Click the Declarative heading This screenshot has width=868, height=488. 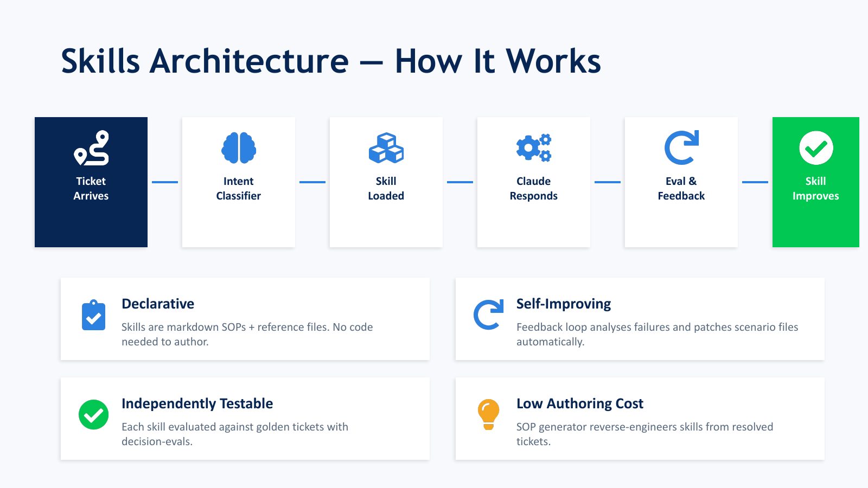point(158,304)
